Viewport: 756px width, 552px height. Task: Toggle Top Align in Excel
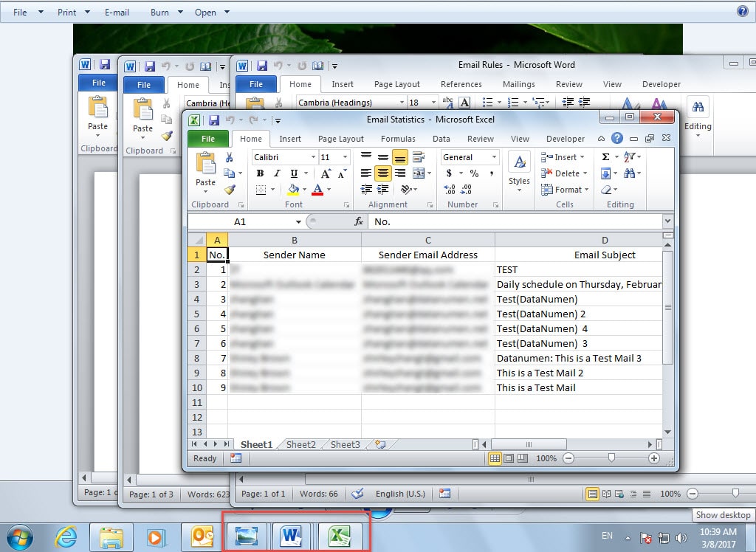366,156
